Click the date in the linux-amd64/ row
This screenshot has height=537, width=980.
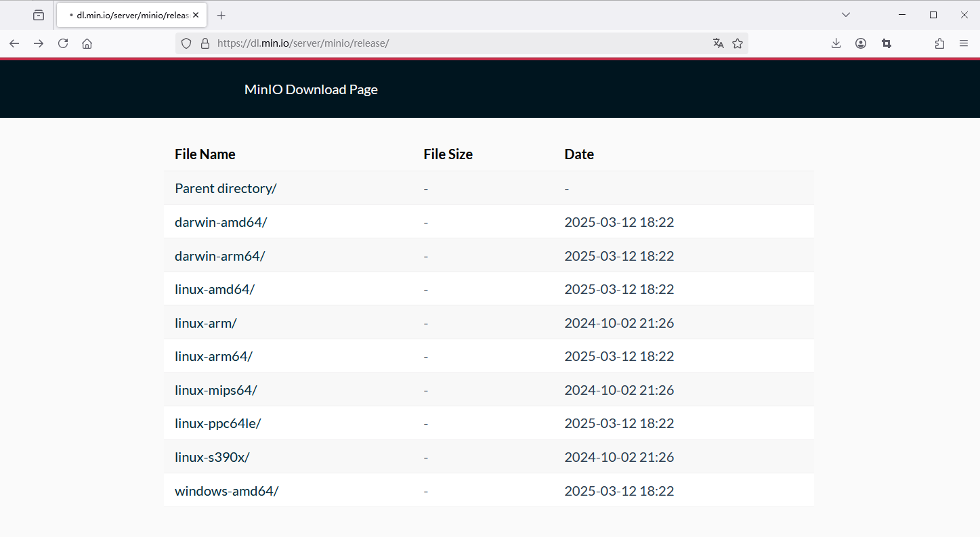coord(620,289)
